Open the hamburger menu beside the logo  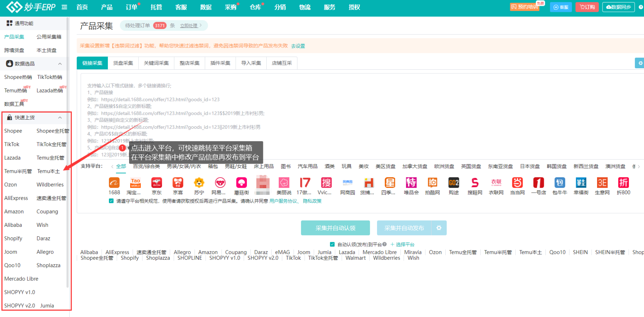(x=65, y=7)
